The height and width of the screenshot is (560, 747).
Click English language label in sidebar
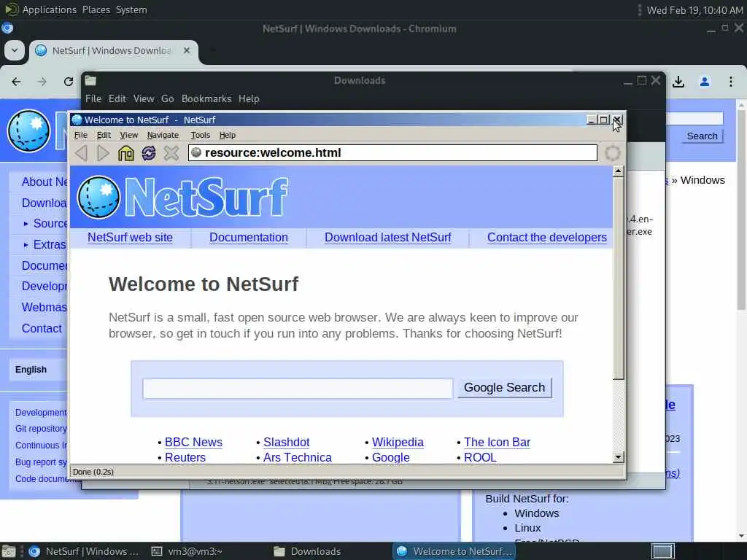click(31, 370)
